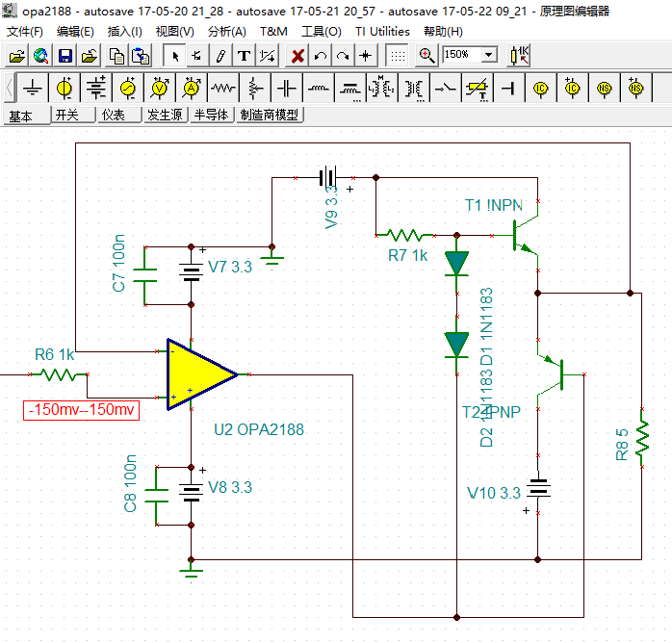This screenshot has width=672, height=643.
Task: Open the 工具(O) menu
Action: tap(322, 31)
